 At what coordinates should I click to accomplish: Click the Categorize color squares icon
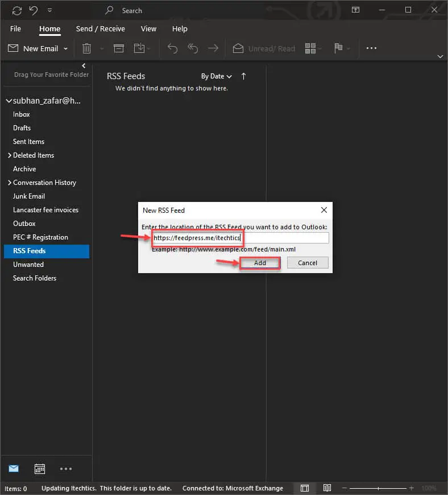click(x=310, y=48)
